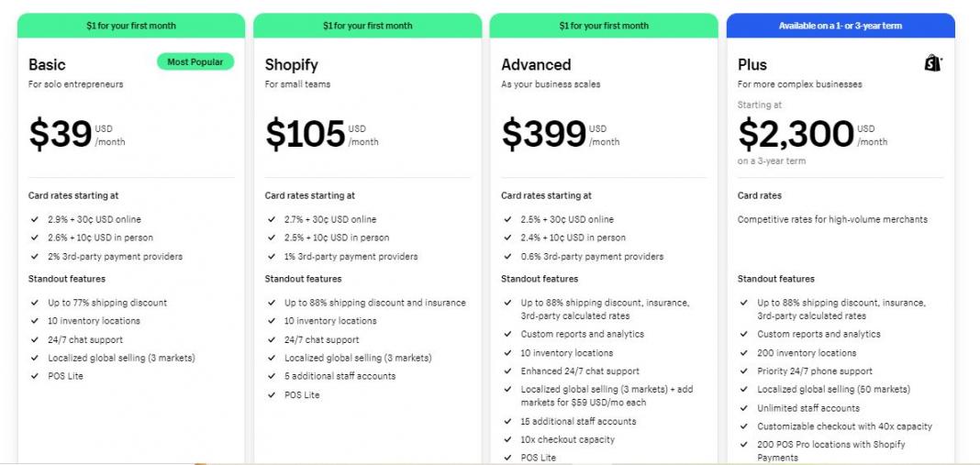Image resolution: width=980 pixels, height=465 pixels.
Task: Click checkmark beside 1% 3rd-party payment providers
Action: (x=272, y=257)
